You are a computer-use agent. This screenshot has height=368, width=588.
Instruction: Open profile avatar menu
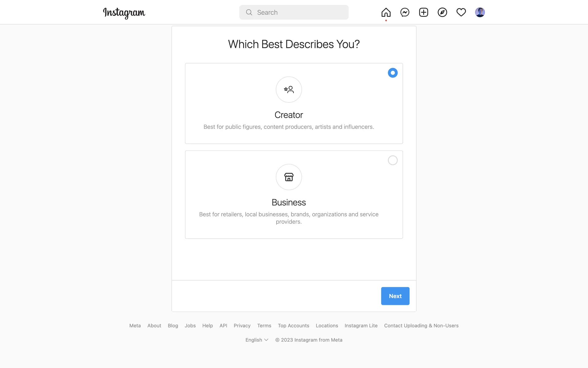pyautogui.click(x=480, y=12)
